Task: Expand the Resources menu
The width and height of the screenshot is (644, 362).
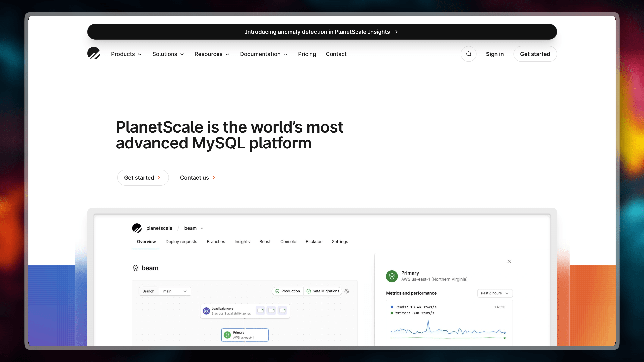Action: coord(212,54)
